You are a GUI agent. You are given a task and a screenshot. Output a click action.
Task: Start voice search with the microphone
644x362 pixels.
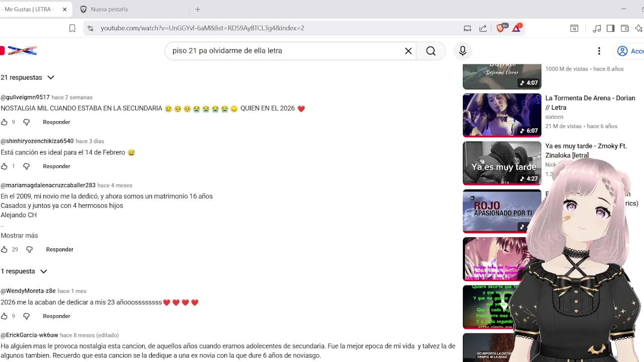click(462, 51)
